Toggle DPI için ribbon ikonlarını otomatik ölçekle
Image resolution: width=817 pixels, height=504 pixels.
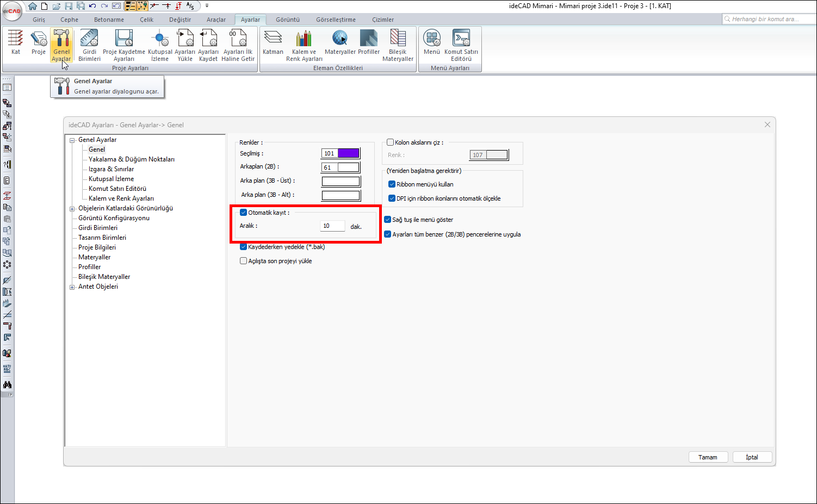pos(392,198)
